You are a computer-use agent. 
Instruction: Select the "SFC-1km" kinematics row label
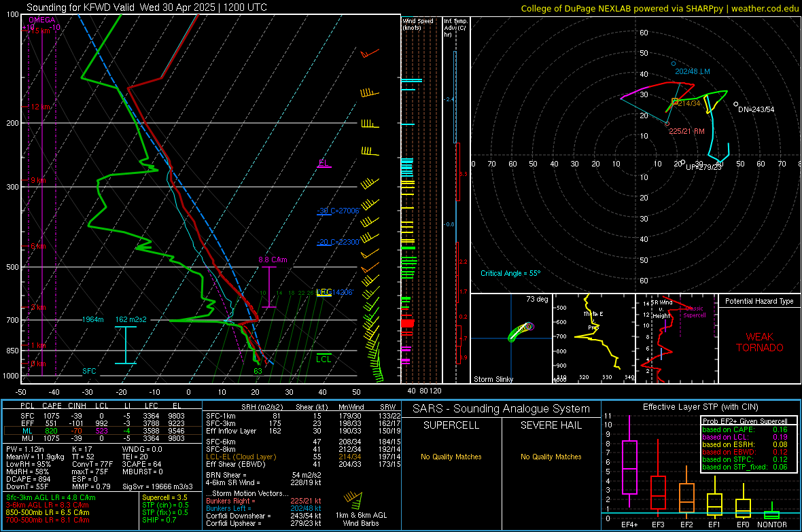[221, 416]
